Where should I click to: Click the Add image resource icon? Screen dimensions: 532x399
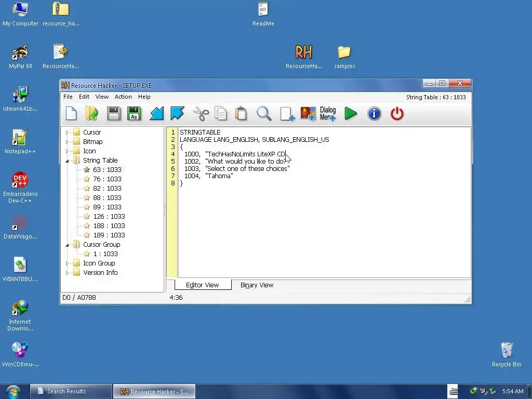[x=308, y=113]
